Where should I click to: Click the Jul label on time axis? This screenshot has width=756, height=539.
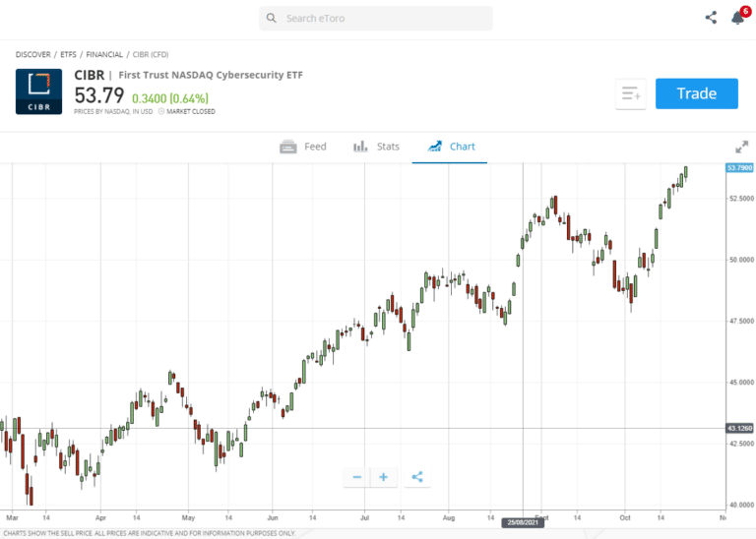coord(364,517)
